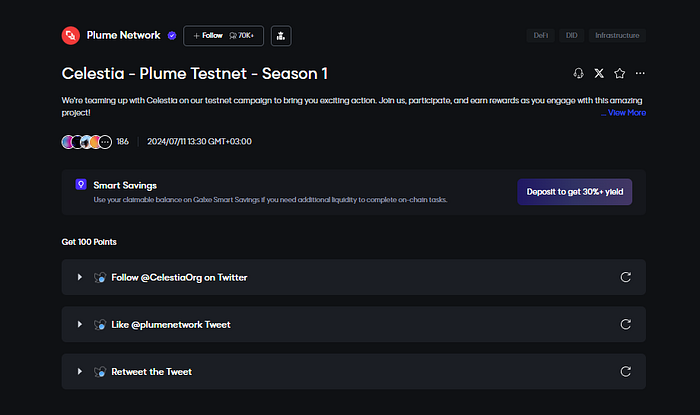View participant avatars group
Screen dimensions: 700x415
87,142
